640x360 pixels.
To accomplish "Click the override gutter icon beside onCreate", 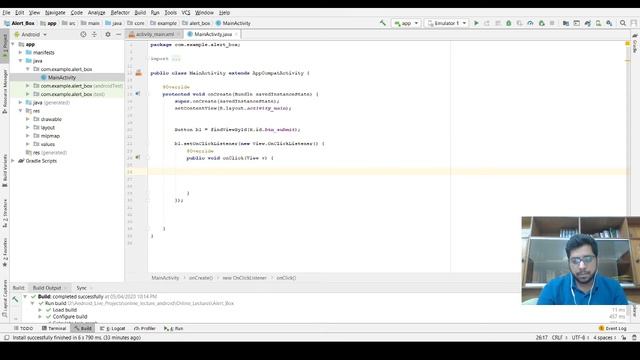I will coord(138,94).
